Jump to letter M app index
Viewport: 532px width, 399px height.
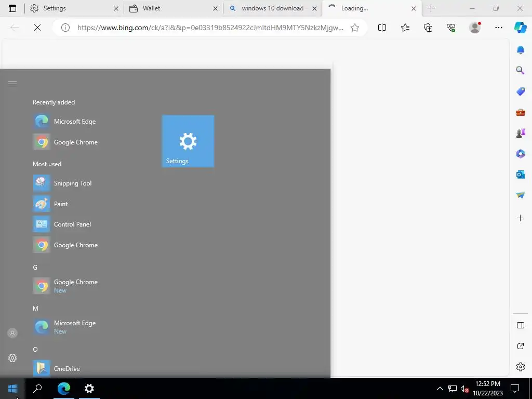[35, 309]
